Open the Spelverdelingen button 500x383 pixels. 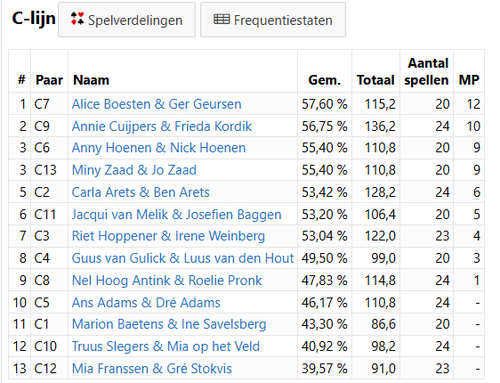pyautogui.click(x=127, y=20)
